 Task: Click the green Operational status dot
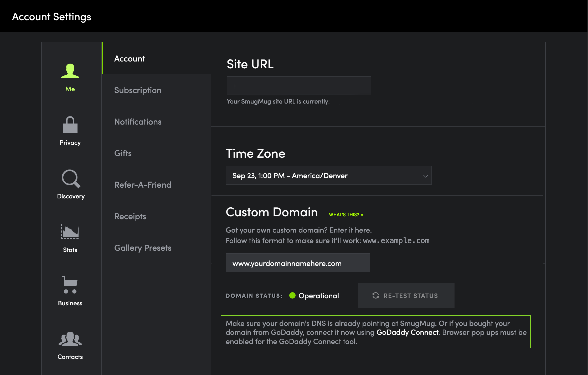coord(292,295)
